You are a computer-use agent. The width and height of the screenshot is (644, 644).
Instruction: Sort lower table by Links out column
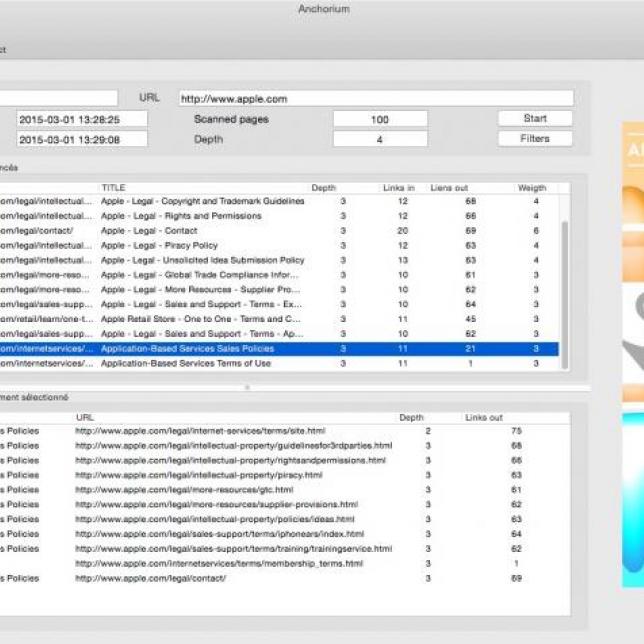(x=484, y=417)
